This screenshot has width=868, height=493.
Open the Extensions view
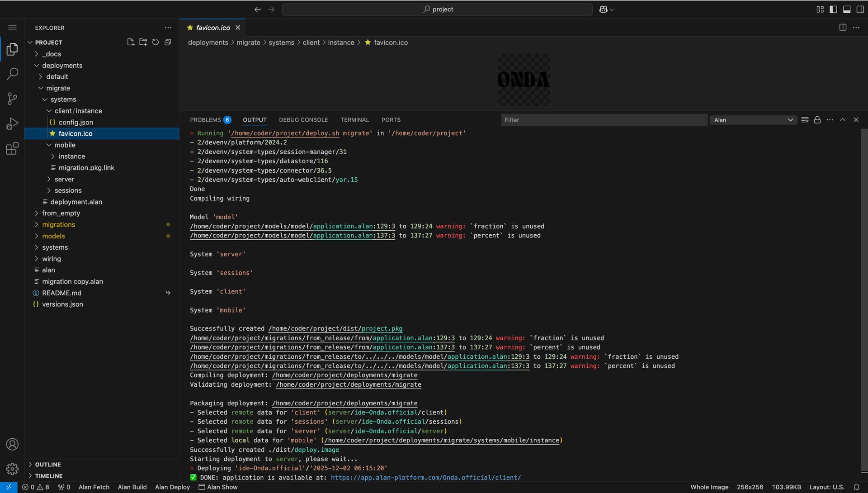[x=12, y=148]
